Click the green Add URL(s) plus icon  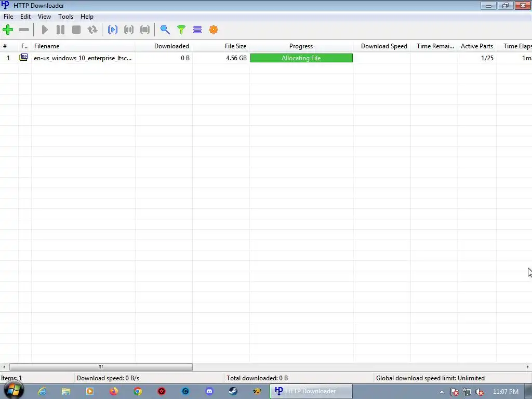tap(8, 30)
